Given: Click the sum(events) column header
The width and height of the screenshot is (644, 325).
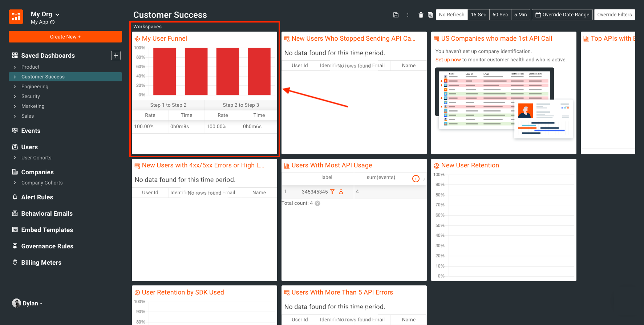Looking at the screenshot, I should click(381, 178).
